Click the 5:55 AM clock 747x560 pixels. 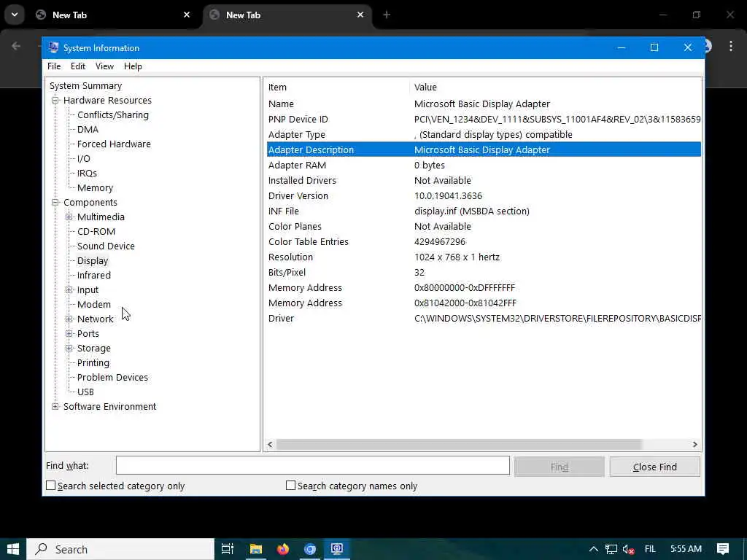[x=686, y=549]
